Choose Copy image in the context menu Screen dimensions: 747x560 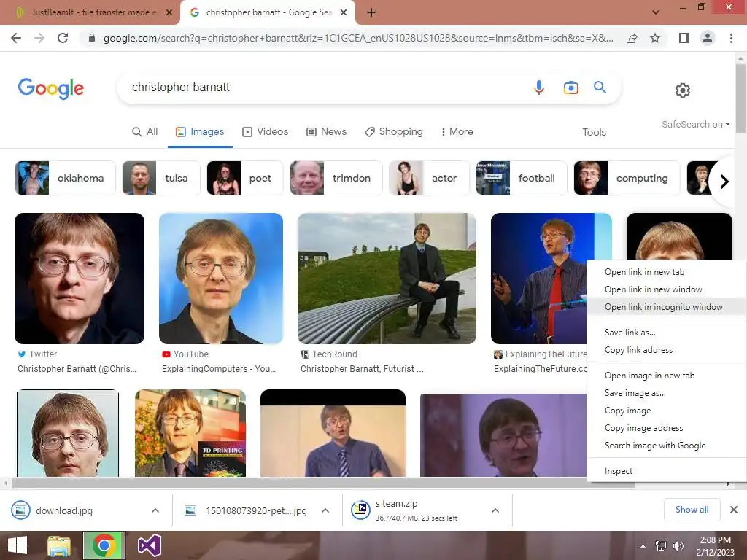pos(627,411)
